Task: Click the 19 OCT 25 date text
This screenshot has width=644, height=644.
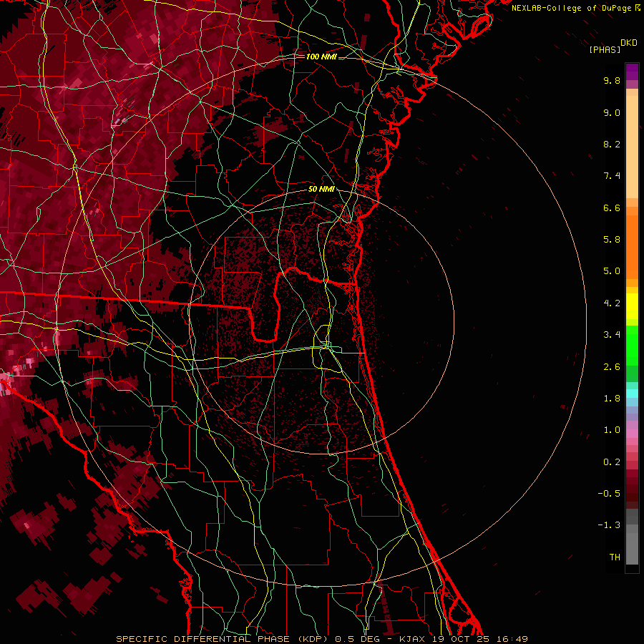Action: pos(462,639)
